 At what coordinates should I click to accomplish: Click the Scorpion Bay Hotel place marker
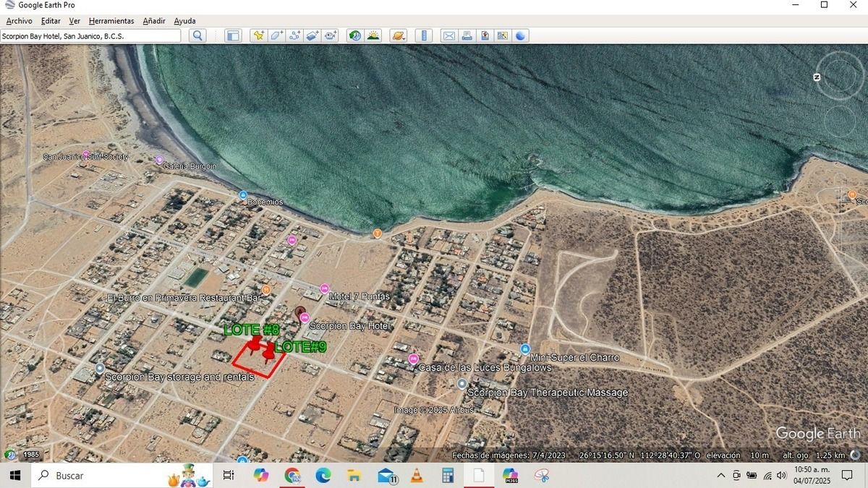(x=305, y=317)
